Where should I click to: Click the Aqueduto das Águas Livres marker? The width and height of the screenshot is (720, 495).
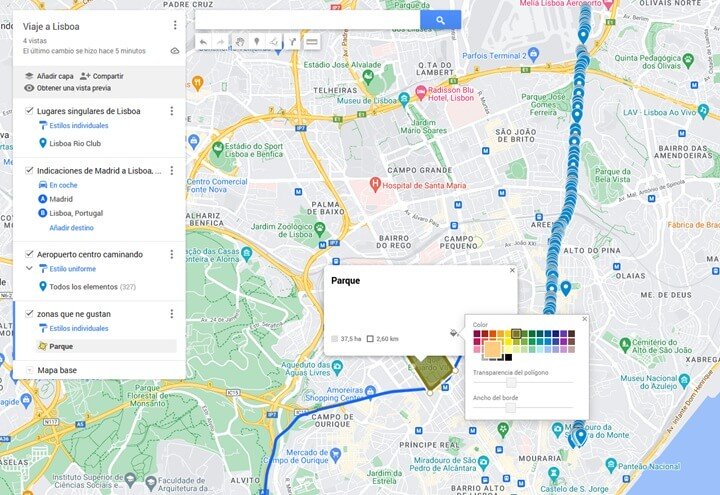337,367
